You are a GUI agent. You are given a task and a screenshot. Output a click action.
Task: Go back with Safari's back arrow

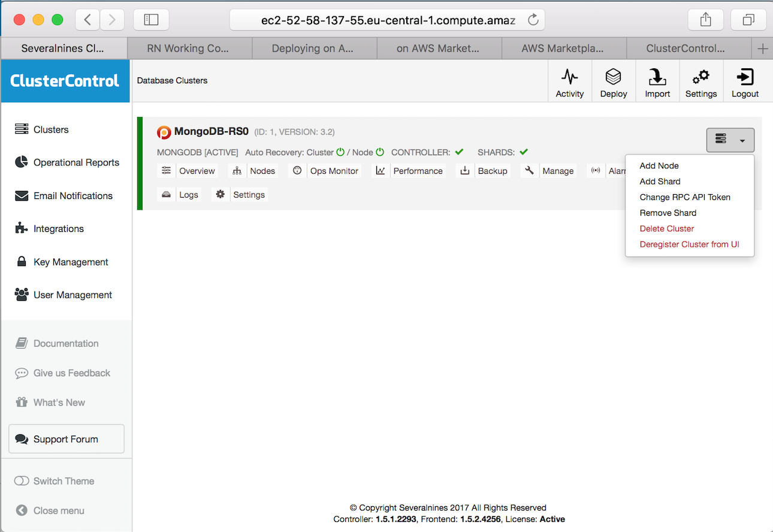click(87, 20)
